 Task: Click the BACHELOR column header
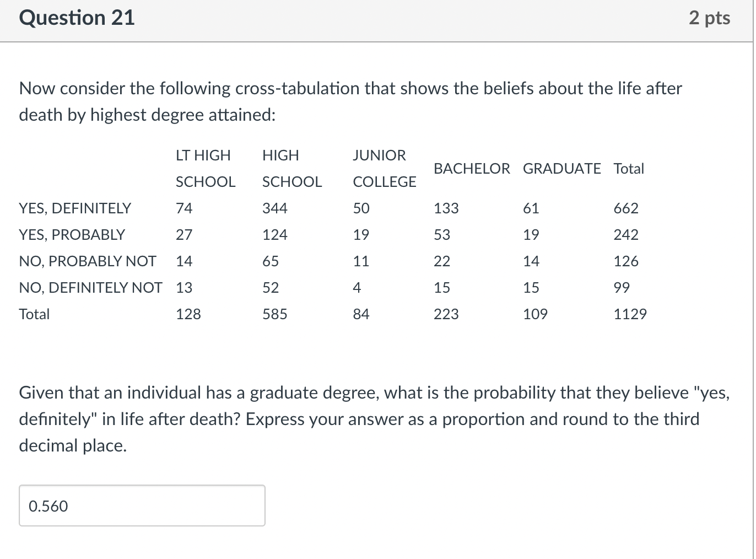472,169
